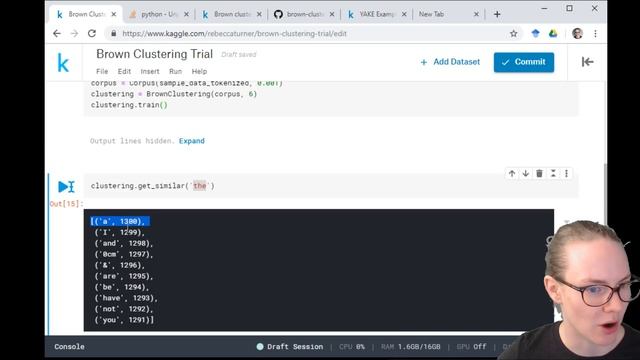The height and width of the screenshot is (360, 640).
Task: Click the browser address bar URL
Action: (x=234, y=33)
